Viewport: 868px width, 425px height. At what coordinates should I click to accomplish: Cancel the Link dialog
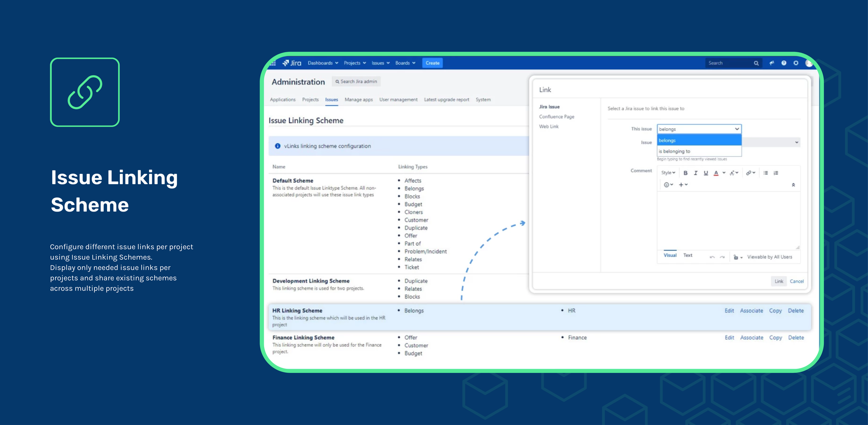797,281
